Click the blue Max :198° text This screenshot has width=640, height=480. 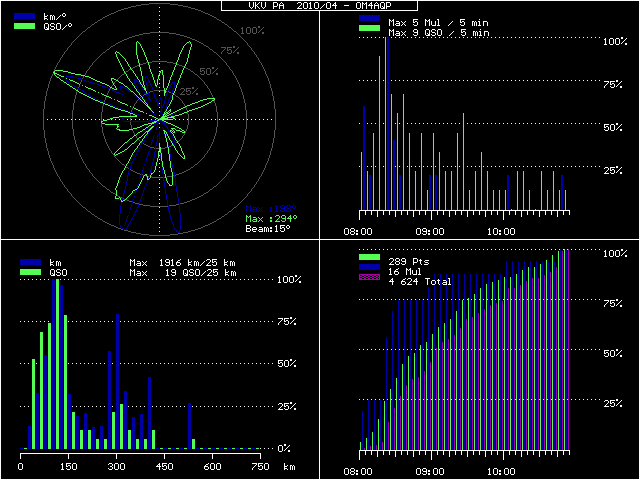(271, 208)
